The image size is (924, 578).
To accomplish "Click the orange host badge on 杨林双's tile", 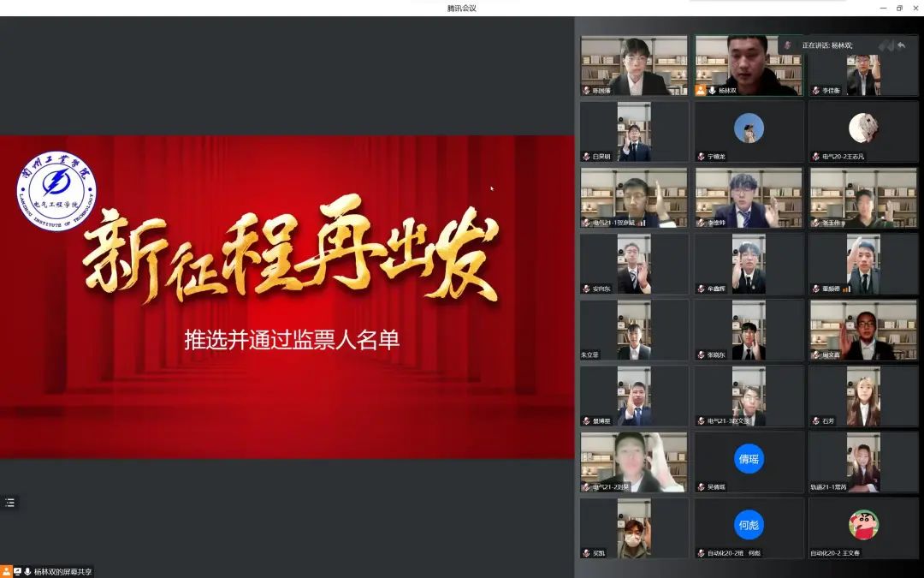I will point(701,90).
